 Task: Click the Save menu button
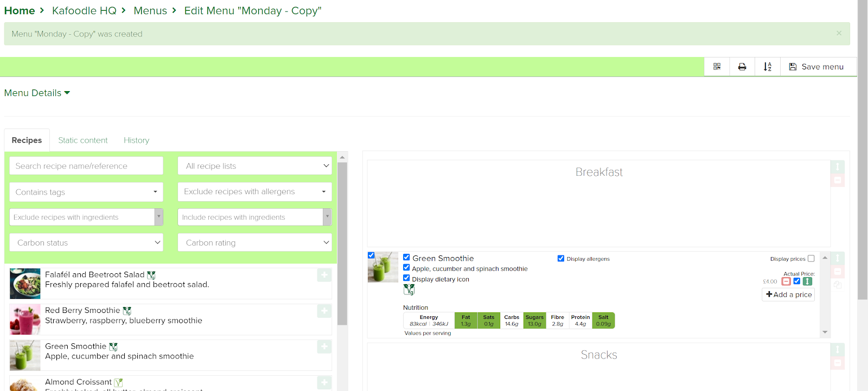coord(816,67)
